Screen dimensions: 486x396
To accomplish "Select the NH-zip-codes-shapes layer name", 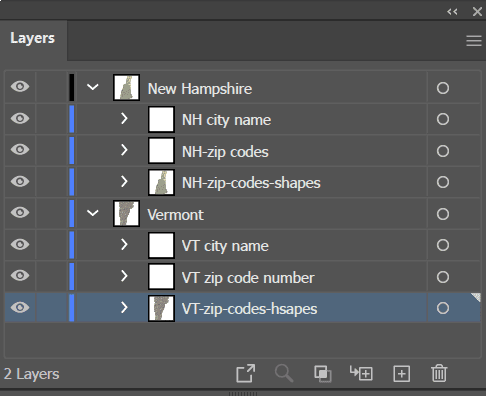I will point(251,183).
